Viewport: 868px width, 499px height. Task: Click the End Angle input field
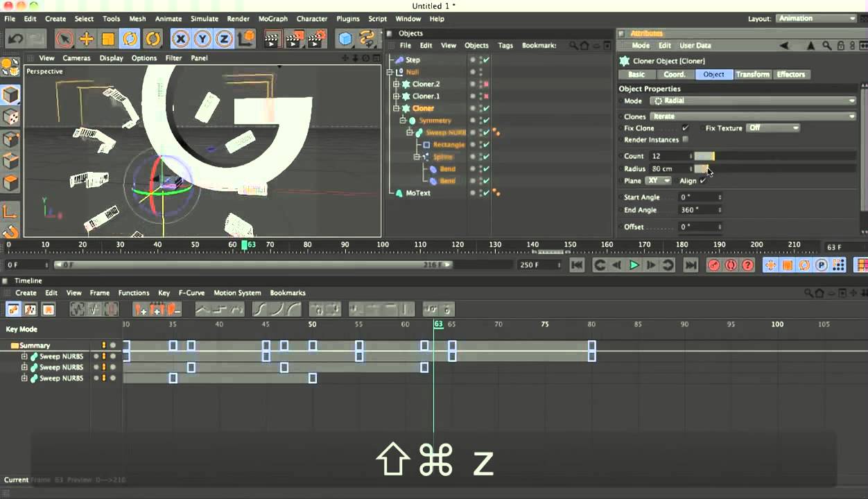tap(699, 210)
